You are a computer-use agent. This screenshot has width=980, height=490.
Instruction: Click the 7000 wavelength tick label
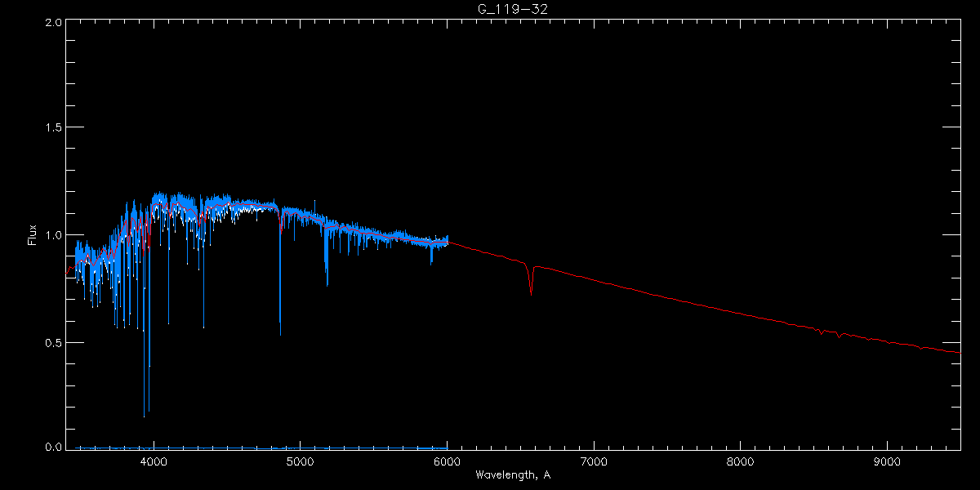pos(594,461)
